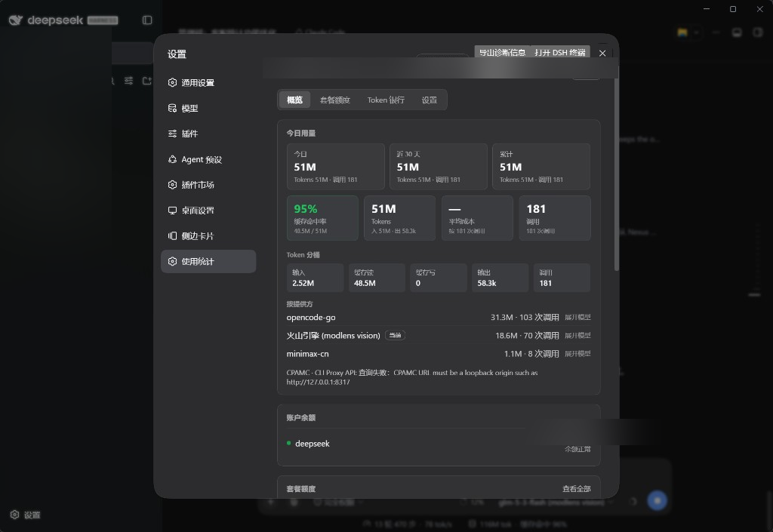The image size is (773, 532).
Task: Select the 累计 usage card
Action: point(540,167)
